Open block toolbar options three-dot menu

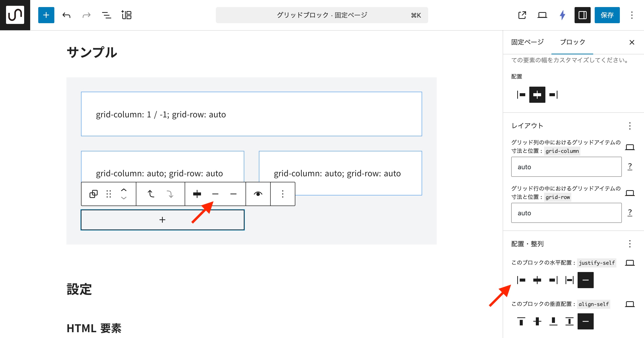(x=283, y=194)
